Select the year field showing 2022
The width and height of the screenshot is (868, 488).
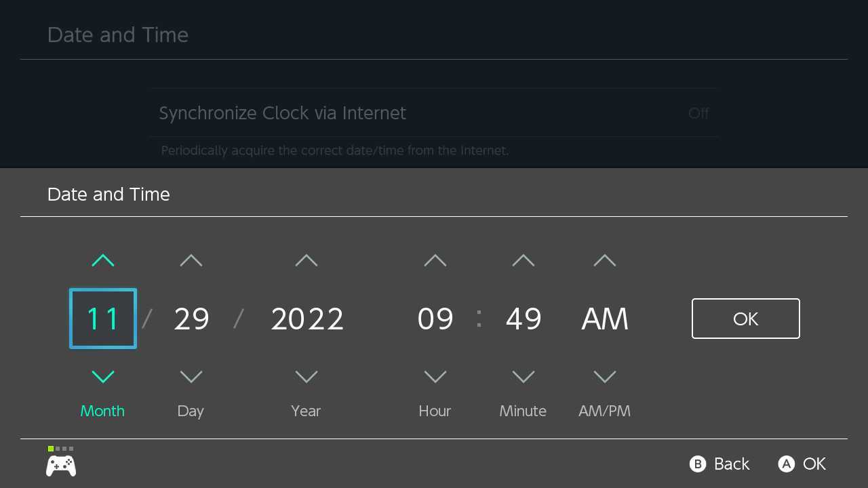tap(307, 319)
